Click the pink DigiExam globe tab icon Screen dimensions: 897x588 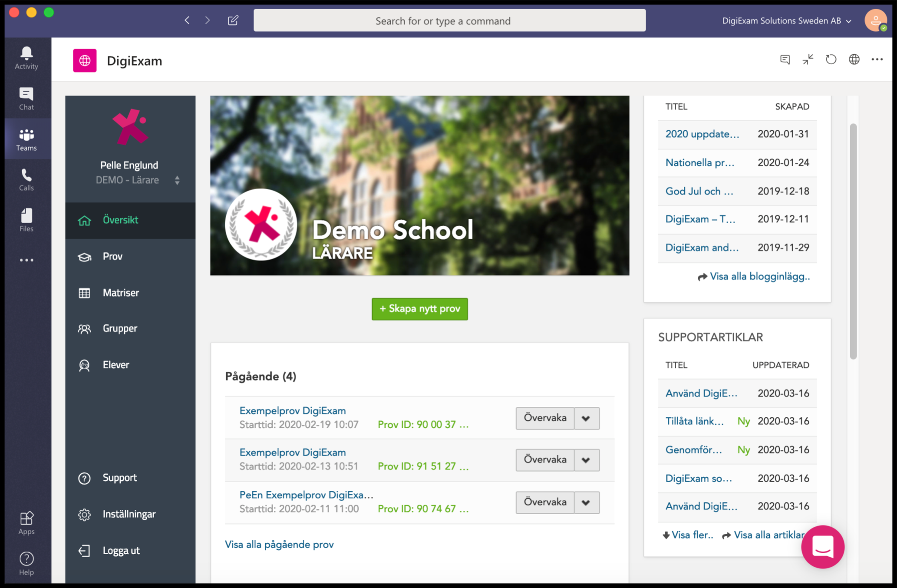tap(85, 60)
